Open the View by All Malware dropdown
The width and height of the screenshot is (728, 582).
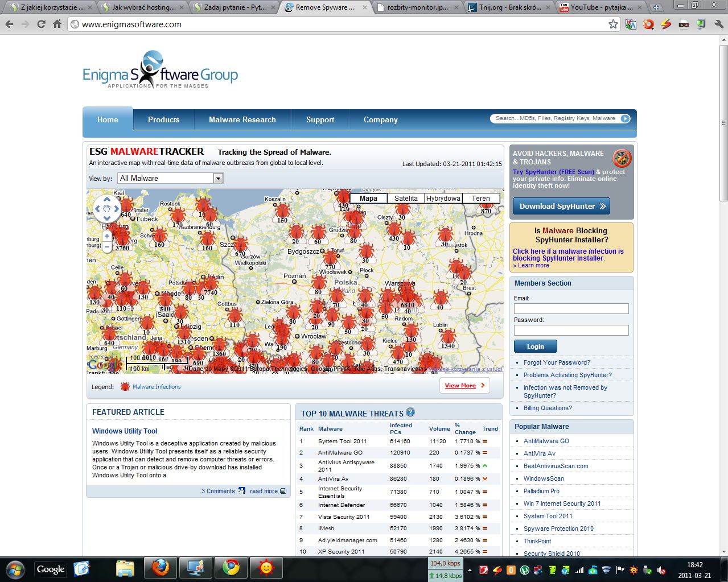point(170,178)
